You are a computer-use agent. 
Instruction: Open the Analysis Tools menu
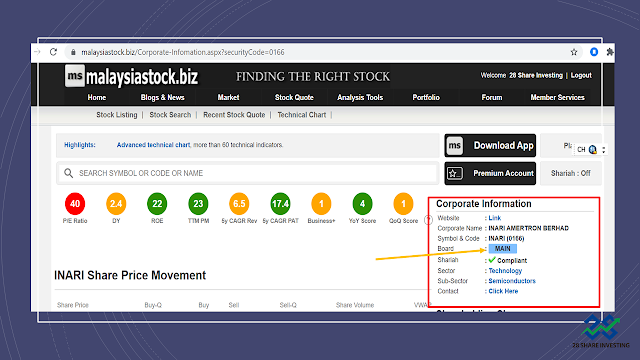click(360, 98)
